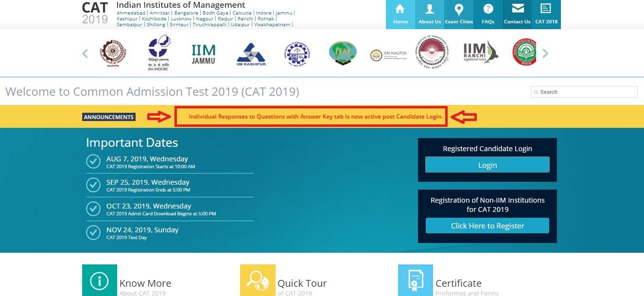
Task: Click the IIM Calcutta logo
Action: pos(112,53)
